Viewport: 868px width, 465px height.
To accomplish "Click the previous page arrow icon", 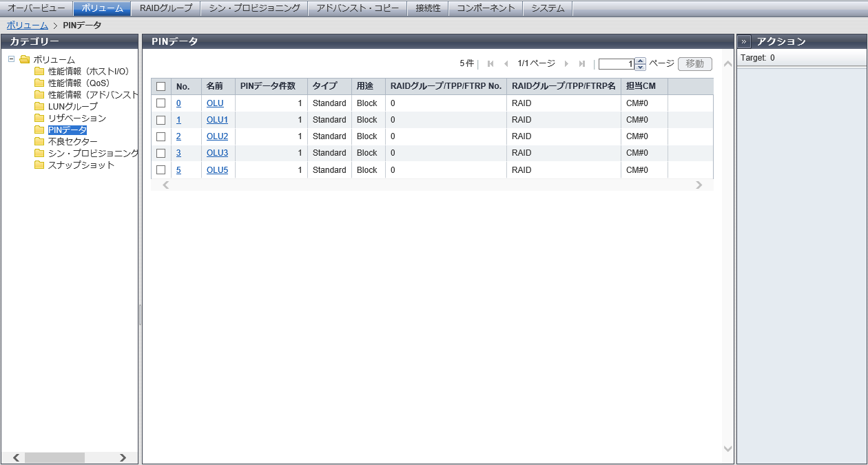I will click(x=506, y=64).
